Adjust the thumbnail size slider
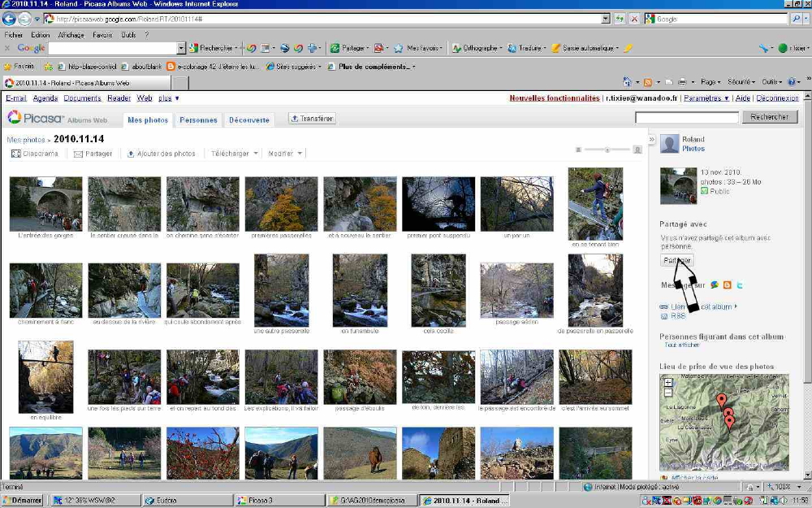 point(607,150)
